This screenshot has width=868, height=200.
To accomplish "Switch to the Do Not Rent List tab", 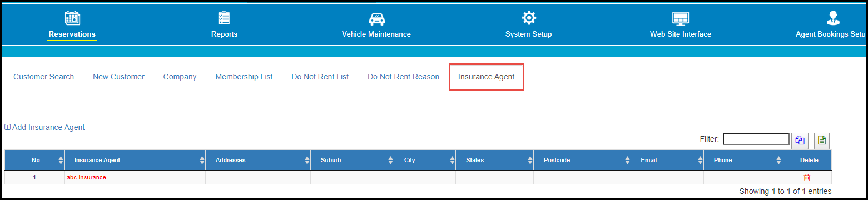I will click(320, 77).
